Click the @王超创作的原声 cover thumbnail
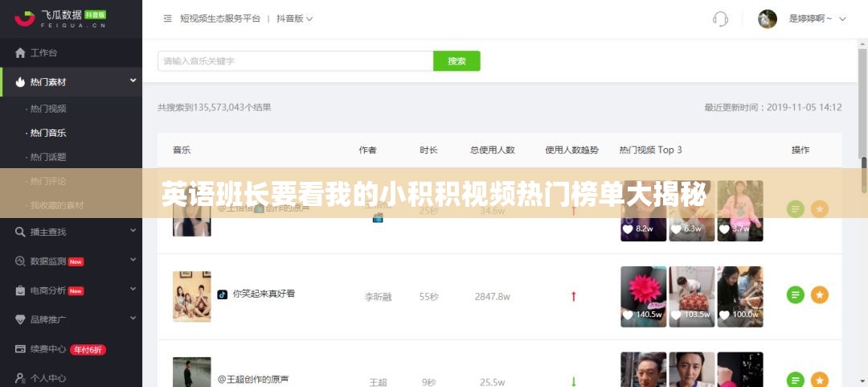Image resolution: width=868 pixels, height=387 pixels. (x=191, y=372)
